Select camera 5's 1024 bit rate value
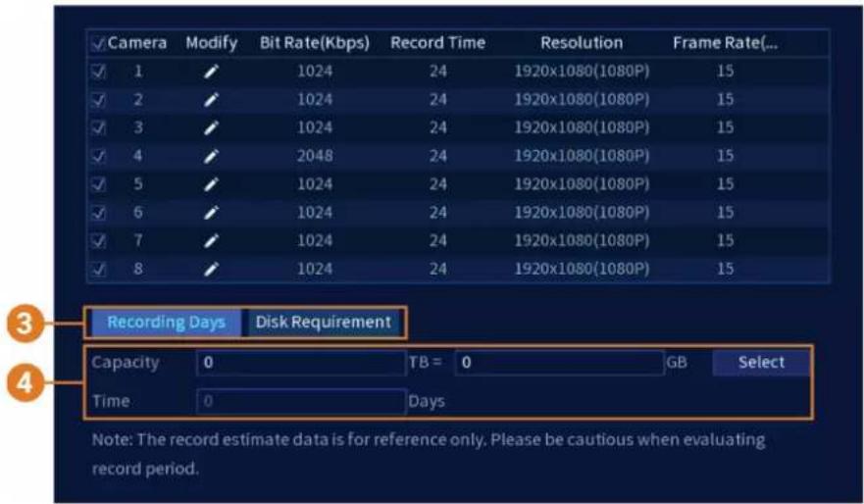 [315, 184]
